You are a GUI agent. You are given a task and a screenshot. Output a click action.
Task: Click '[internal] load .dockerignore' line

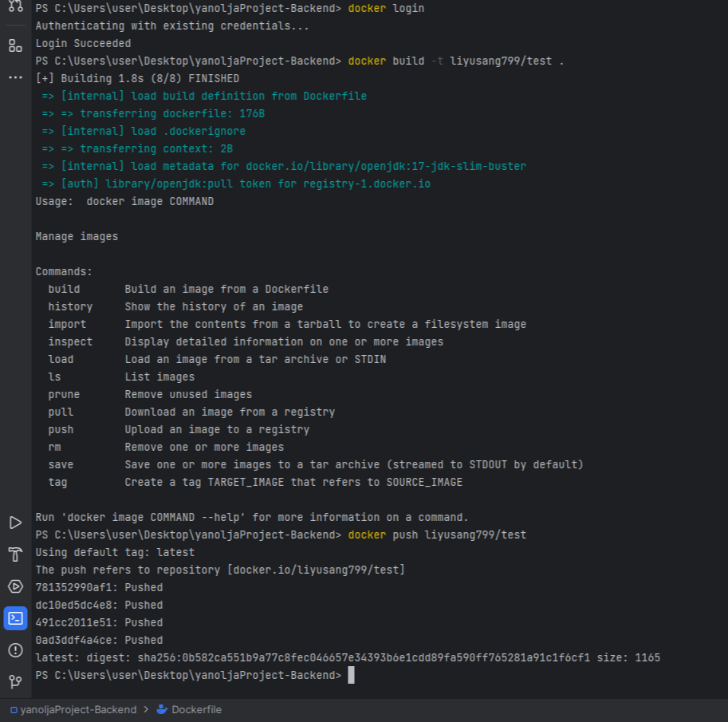pos(144,131)
